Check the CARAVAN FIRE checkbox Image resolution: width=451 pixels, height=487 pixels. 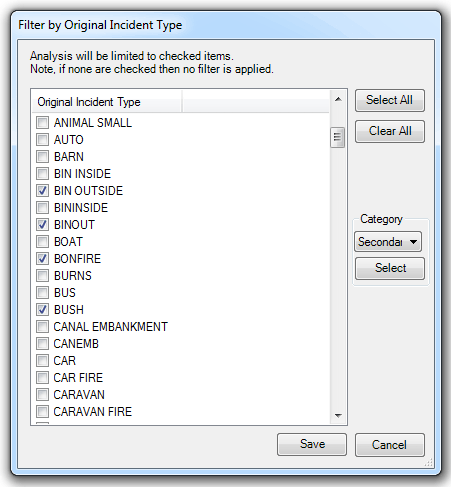click(43, 412)
